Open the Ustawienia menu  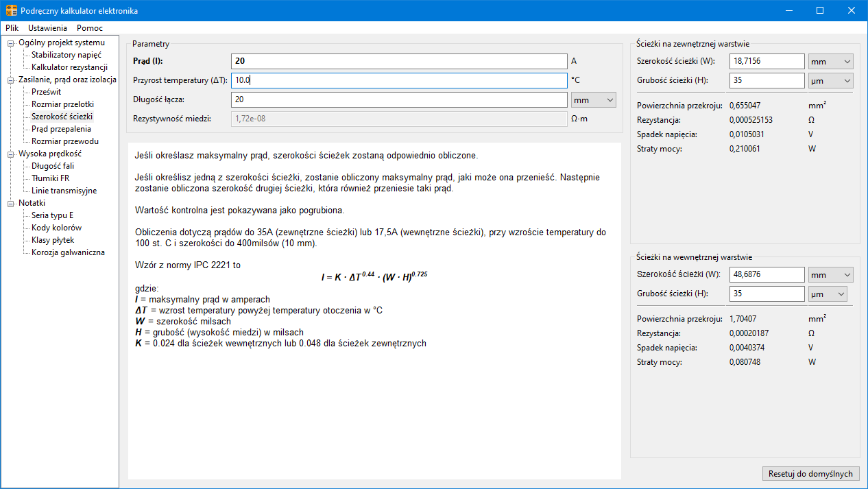click(x=48, y=28)
